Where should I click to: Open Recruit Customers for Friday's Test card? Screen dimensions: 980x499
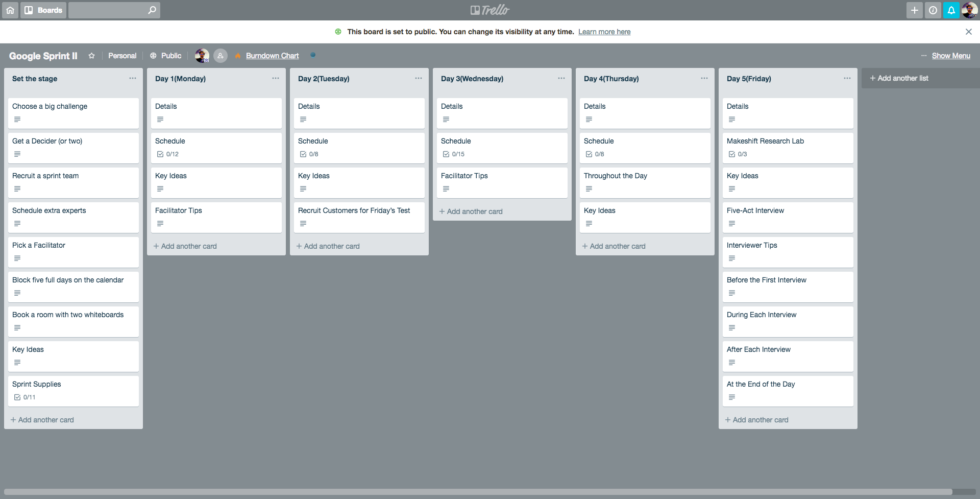359,217
